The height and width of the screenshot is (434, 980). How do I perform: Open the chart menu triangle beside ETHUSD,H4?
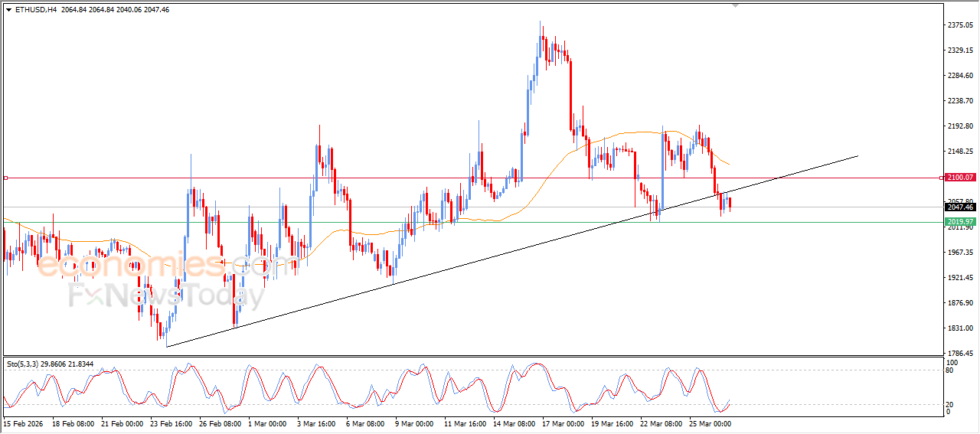pos(8,10)
